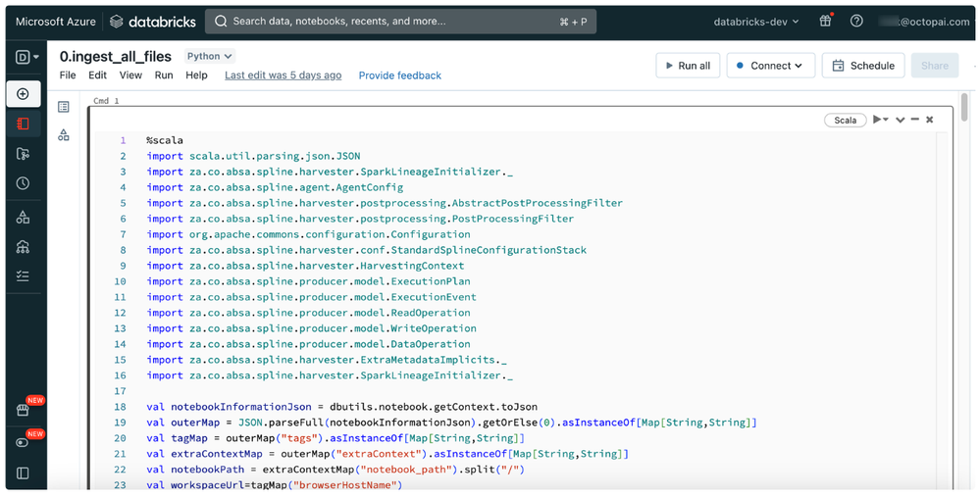980x498 pixels.
Task: Open the Run menu
Action: (x=164, y=75)
